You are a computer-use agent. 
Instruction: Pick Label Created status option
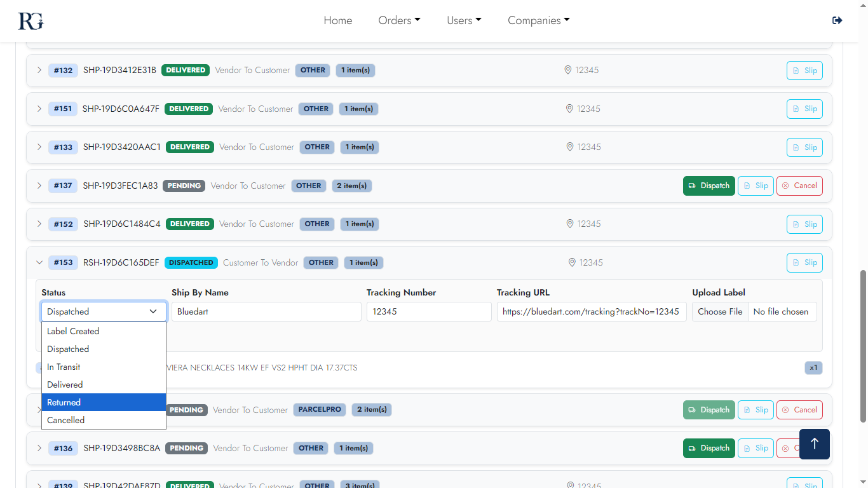(104, 331)
